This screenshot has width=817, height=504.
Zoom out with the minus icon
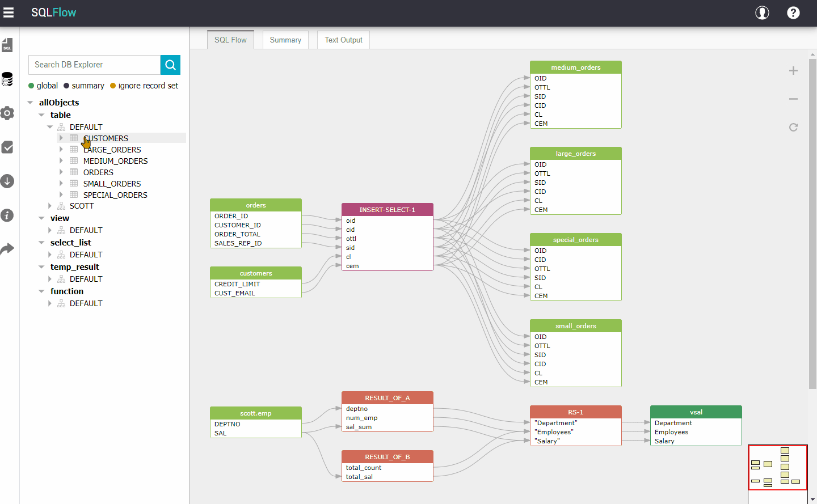point(793,99)
